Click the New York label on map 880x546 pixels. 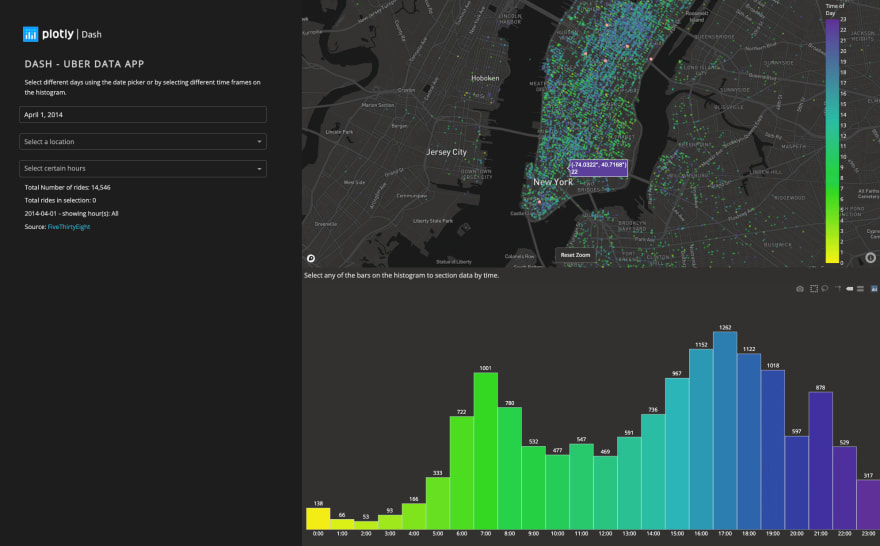click(553, 182)
